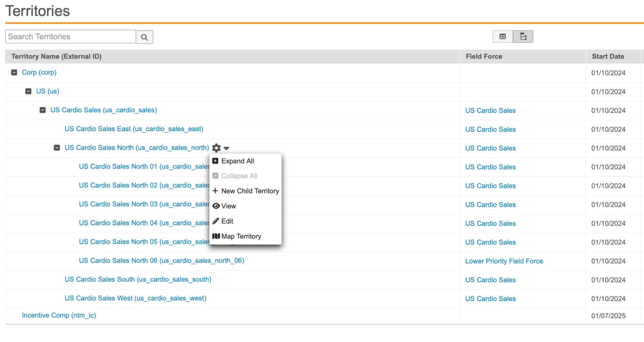
Task: Select View in the context menu
Action: coord(228,206)
